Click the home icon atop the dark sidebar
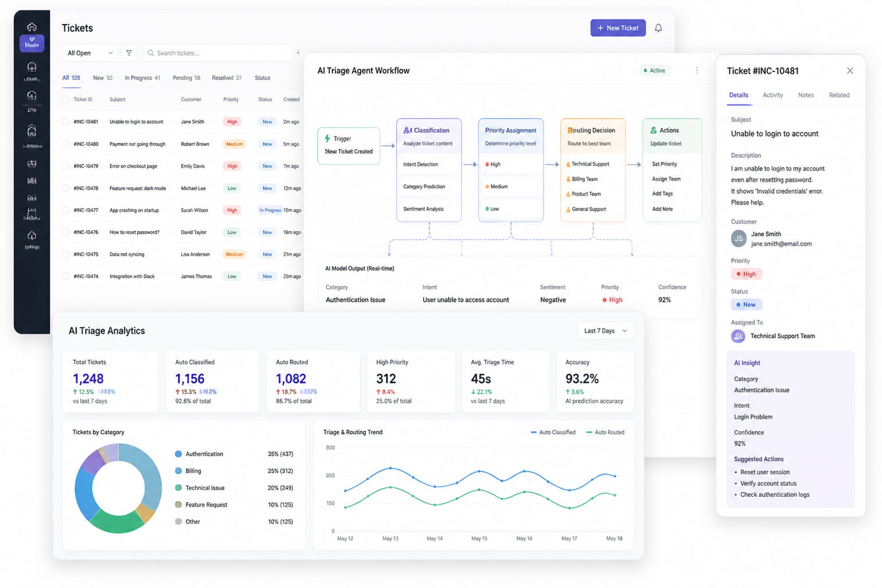This screenshot has height=588, width=882. pos(32,27)
